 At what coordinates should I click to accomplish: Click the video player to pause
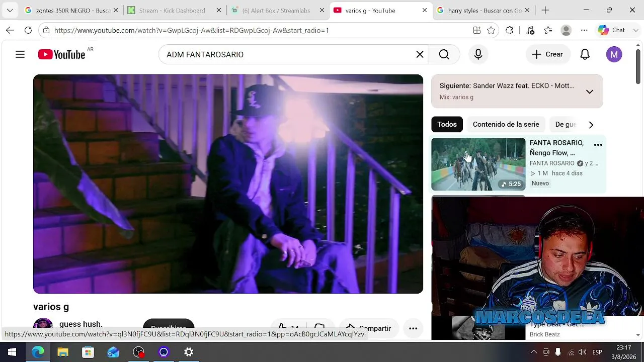point(228,184)
